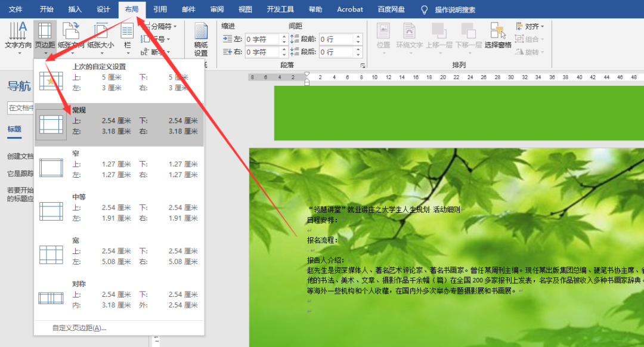
Task: Click 日程安排 line in the document
Action: coord(323,220)
